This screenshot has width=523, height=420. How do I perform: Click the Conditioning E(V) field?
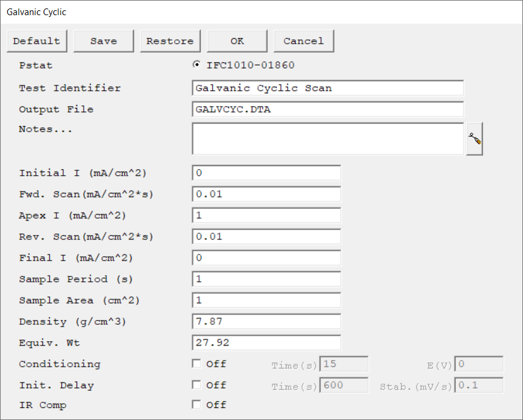tap(479, 364)
